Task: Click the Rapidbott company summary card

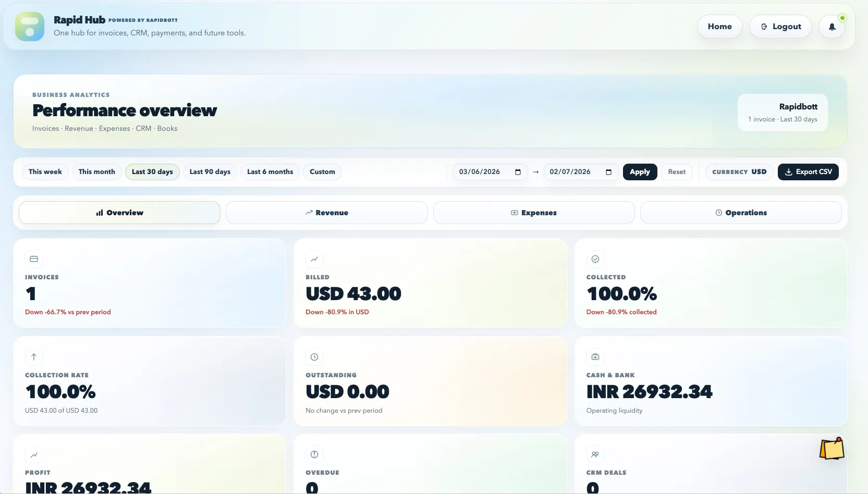Action: pos(783,113)
